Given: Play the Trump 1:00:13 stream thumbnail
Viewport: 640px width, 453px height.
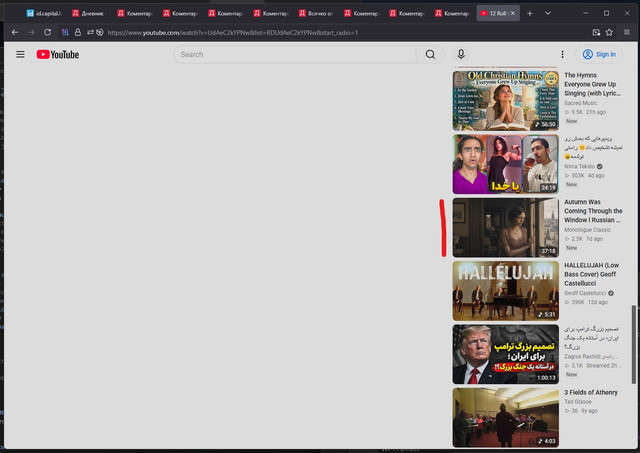Looking at the screenshot, I should pos(505,354).
